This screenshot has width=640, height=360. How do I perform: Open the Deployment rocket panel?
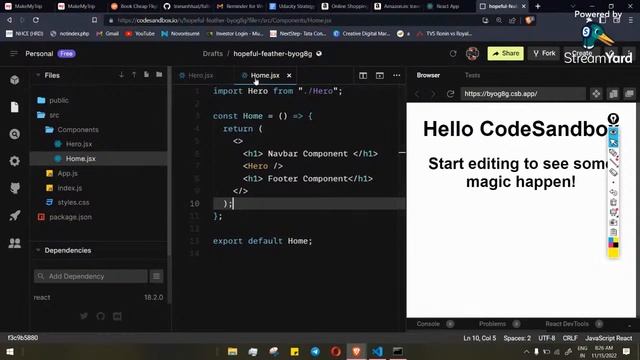15,215
